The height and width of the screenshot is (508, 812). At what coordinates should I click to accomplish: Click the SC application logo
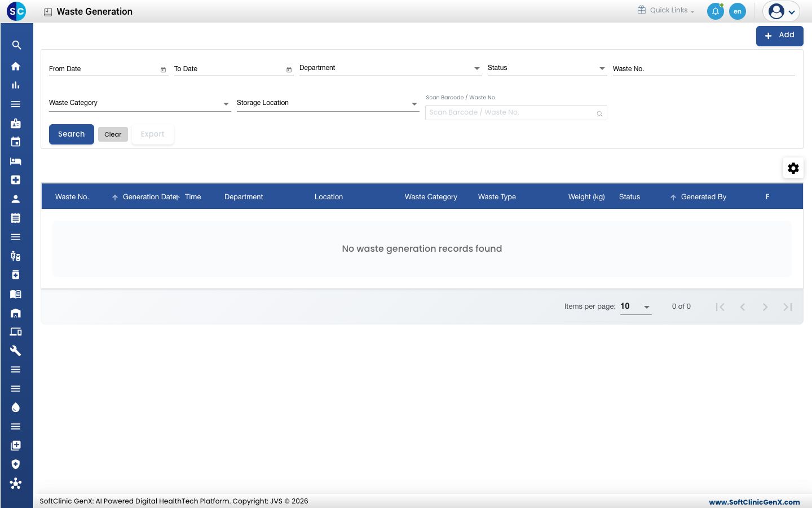coord(16,11)
